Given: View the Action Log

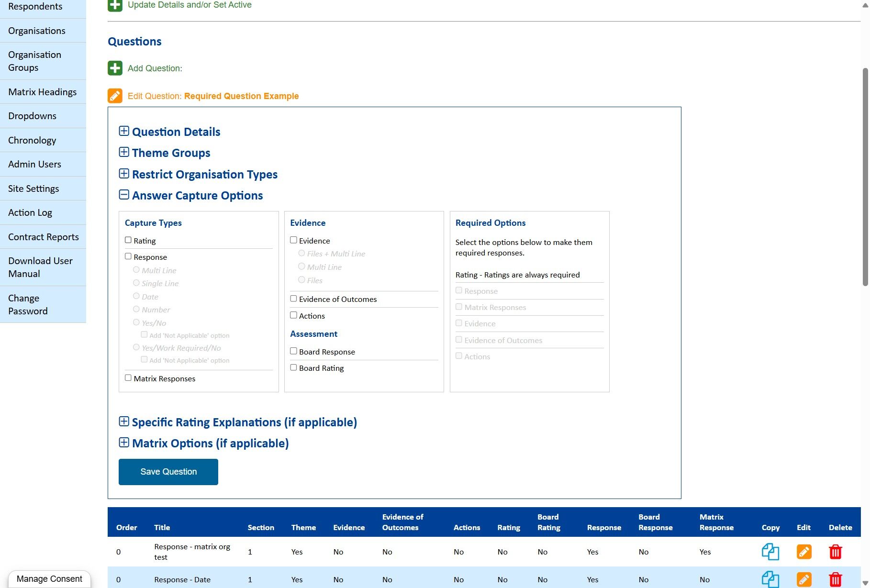Looking at the screenshot, I should 43,212.
